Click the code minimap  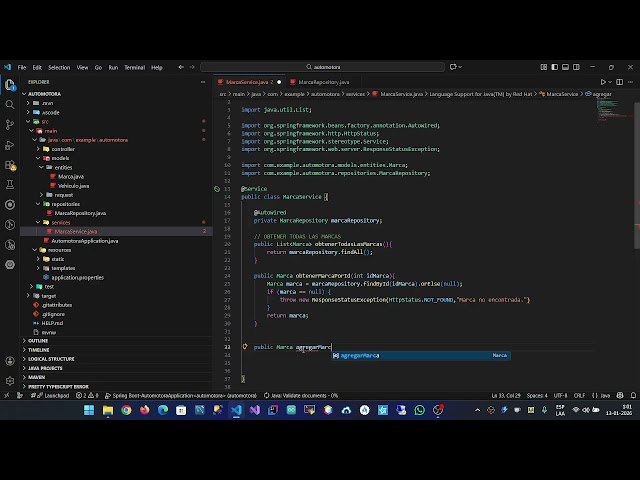pyautogui.click(x=612, y=110)
